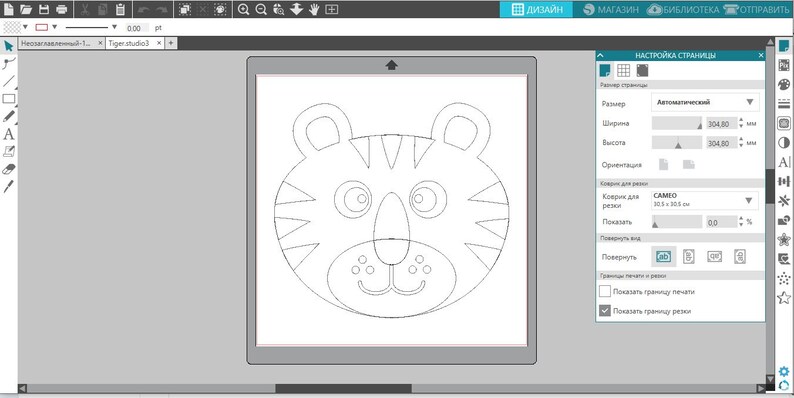Image resolution: width=794 pixels, height=398 pixels.
Task: Paste from clipboard icon in top toolbar
Action: click(x=120, y=9)
